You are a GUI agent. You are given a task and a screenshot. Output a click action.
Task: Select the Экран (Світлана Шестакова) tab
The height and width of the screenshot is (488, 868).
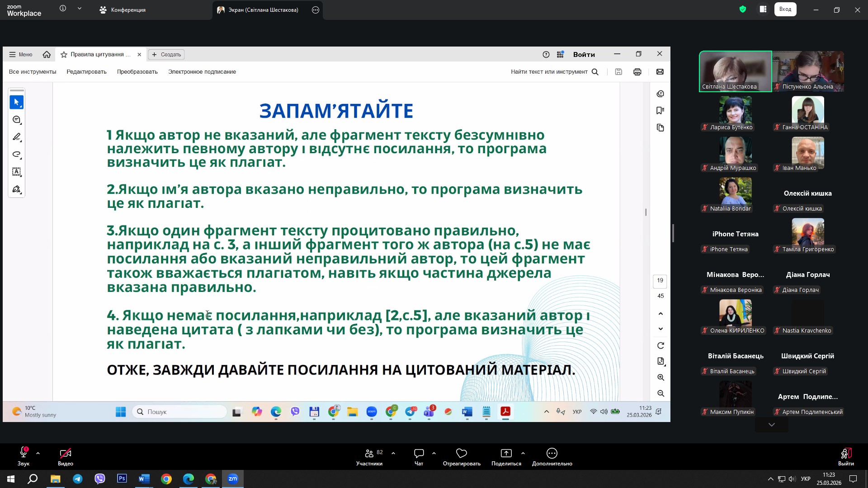point(263,10)
